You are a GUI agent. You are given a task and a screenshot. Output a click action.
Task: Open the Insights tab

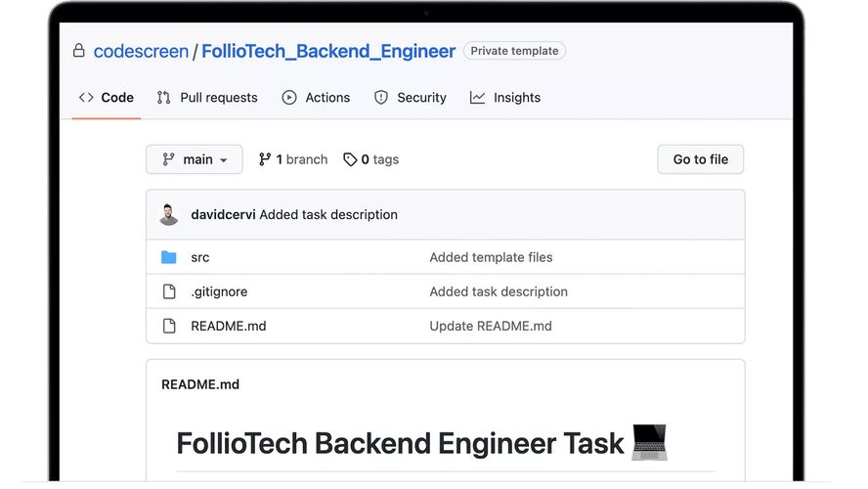coord(505,98)
